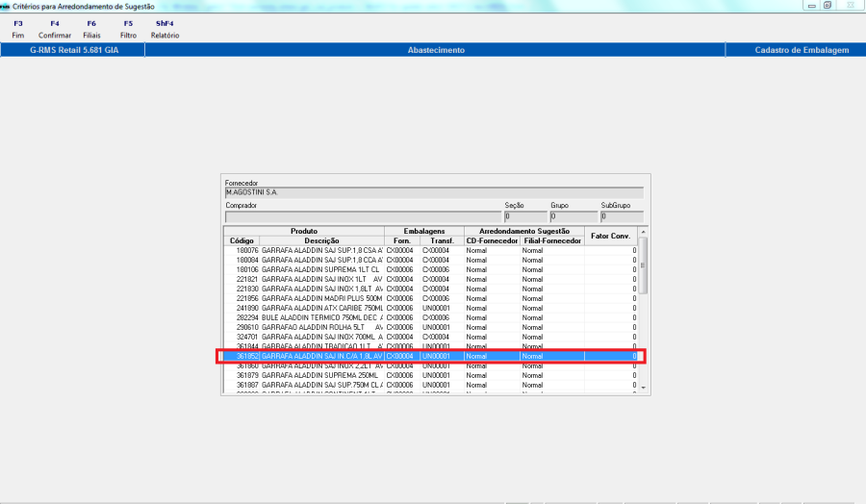Open the F5 Filtro option
This screenshot has width=866, height=504.
(x=128, y=29)
